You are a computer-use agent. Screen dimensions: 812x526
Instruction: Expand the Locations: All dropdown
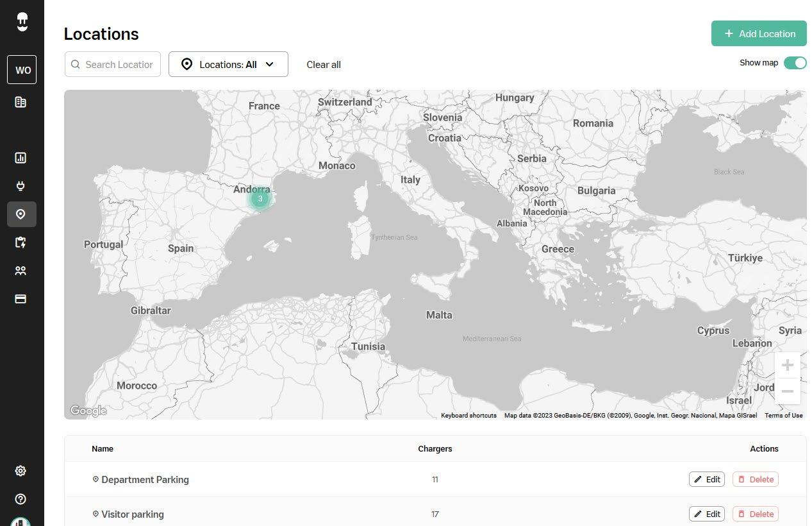[228, 64]
